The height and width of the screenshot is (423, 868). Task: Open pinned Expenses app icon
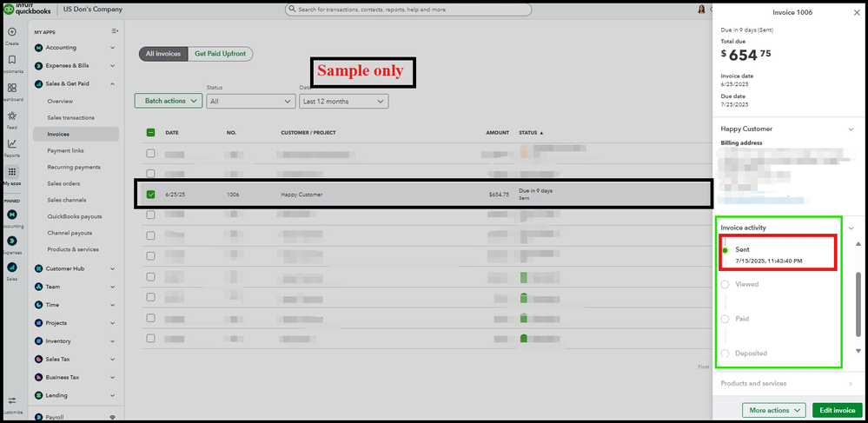click(11, 241)
